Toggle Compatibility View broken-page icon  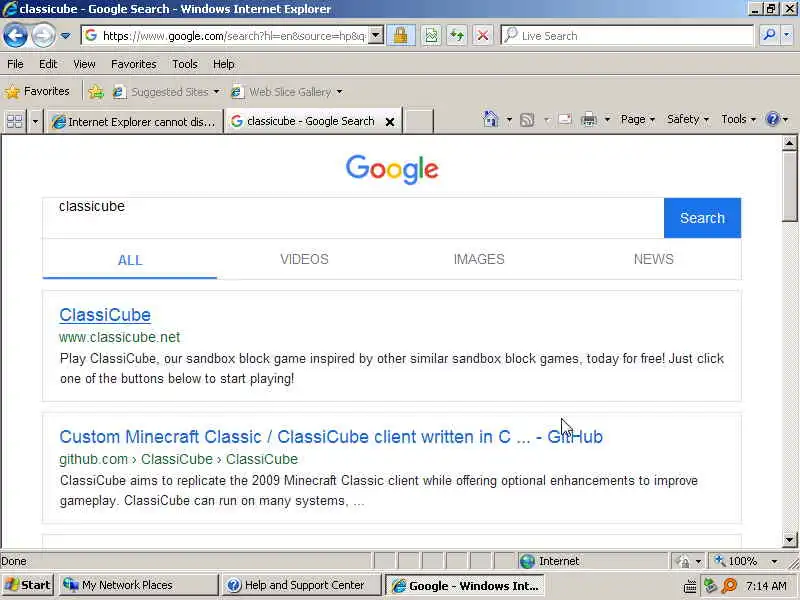click(x=431, y=36)
